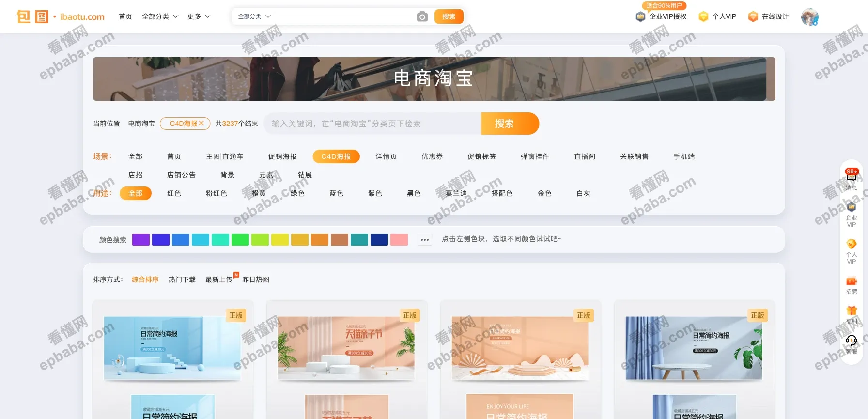Screen dimensions: 868x419
Task: Open 个人VIP in the right sidebar
Action: pos(852,251)
